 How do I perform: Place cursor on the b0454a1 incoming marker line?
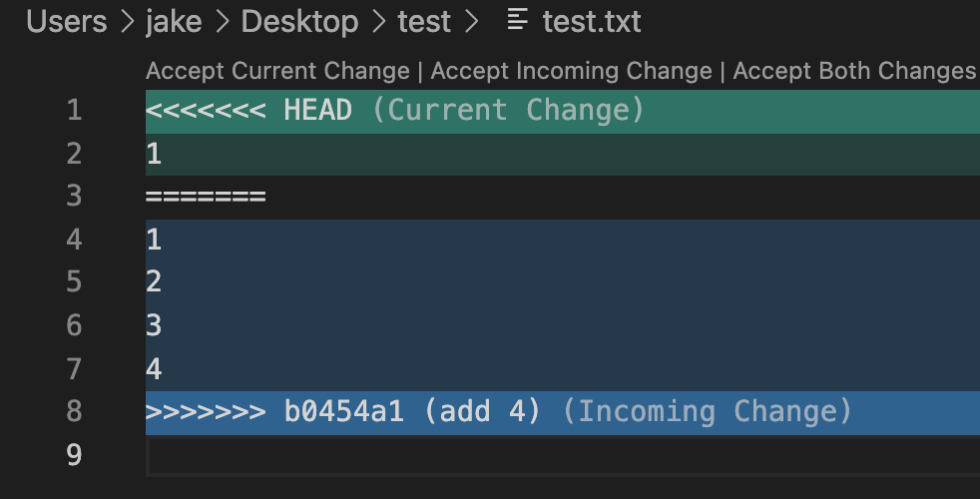[563, 413]
